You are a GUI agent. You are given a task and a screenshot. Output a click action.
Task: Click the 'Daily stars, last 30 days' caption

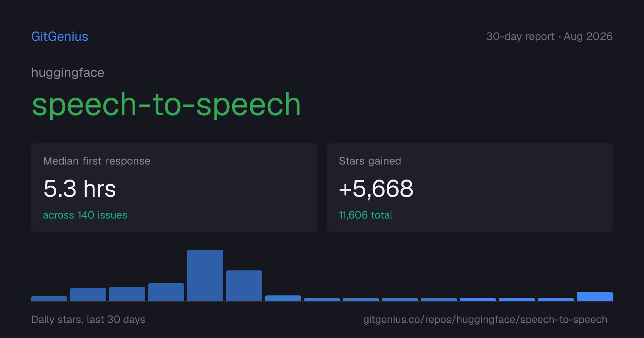(x=88, y=319)
